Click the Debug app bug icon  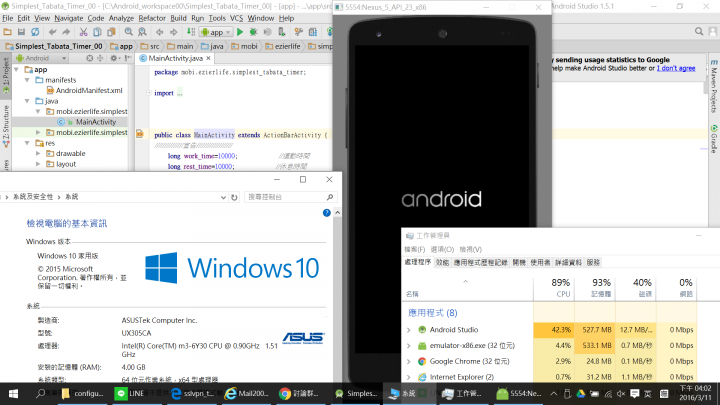click(253, 32)
